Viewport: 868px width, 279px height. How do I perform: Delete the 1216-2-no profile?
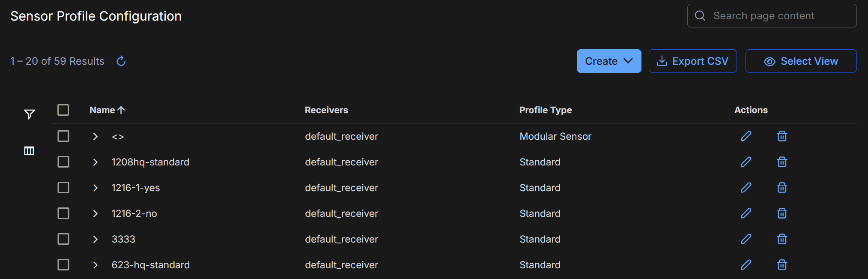(782, 213)
